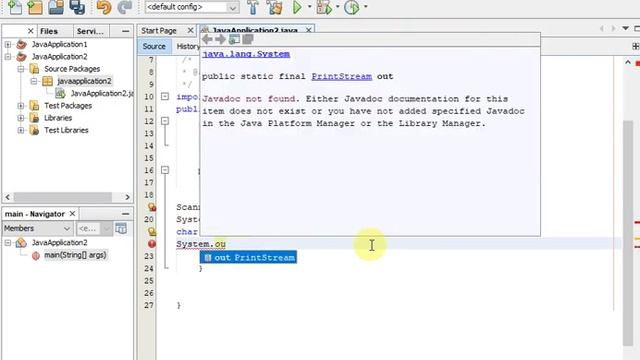This screenshot has width=640, height=360.
Task: Collapse the Source Packages node
Action: point(21,69)
